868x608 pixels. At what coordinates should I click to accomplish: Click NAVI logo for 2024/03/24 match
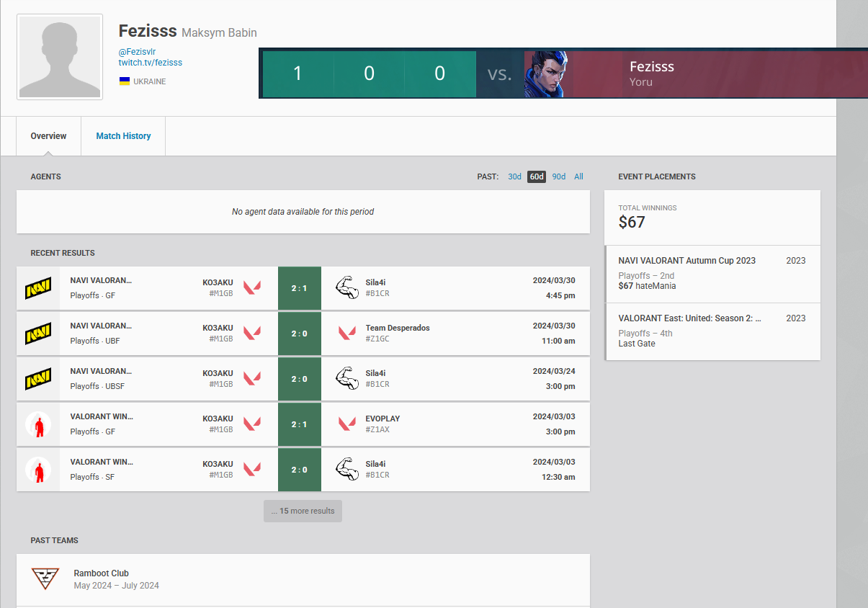coord(38,379)
